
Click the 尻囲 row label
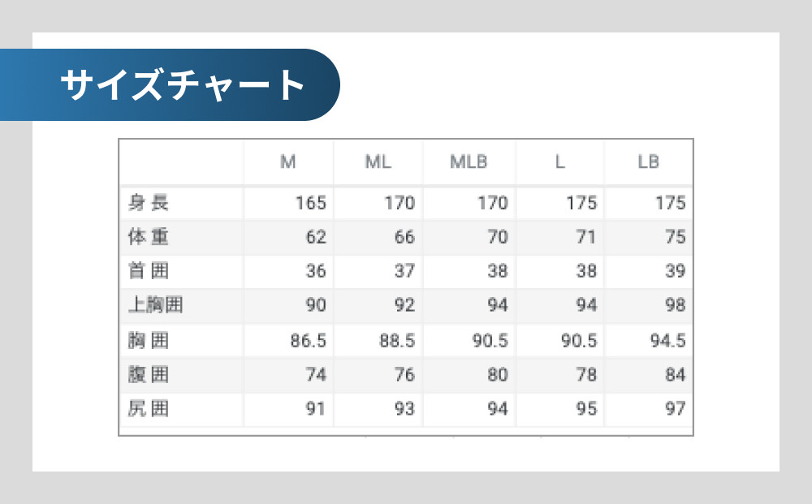[x=149, y=408]
